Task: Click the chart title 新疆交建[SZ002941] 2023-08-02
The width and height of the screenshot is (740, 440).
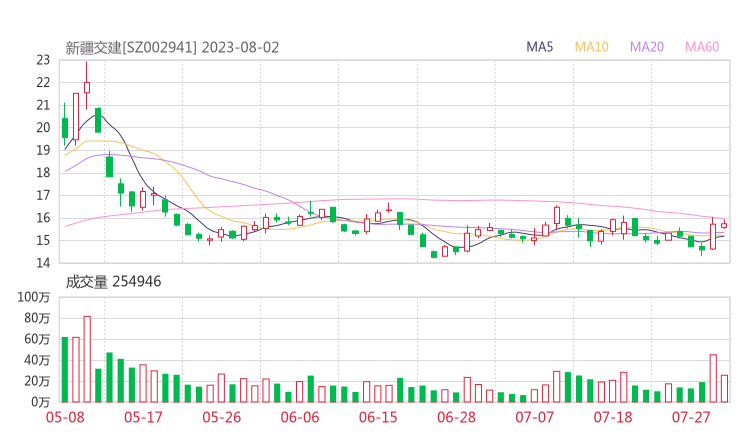Action: tap(172, 48)
